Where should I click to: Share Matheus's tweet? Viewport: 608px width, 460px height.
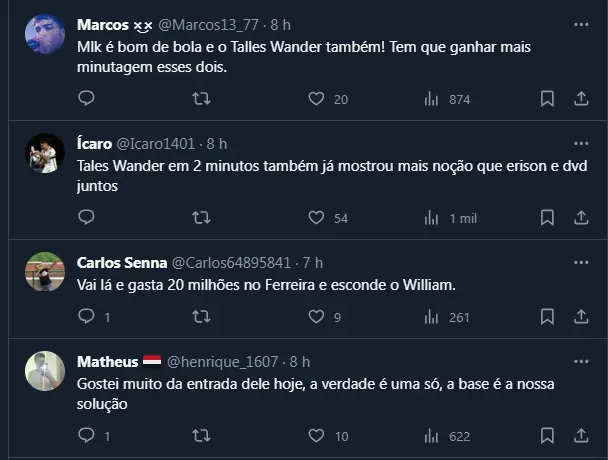[x=581, y=436]
